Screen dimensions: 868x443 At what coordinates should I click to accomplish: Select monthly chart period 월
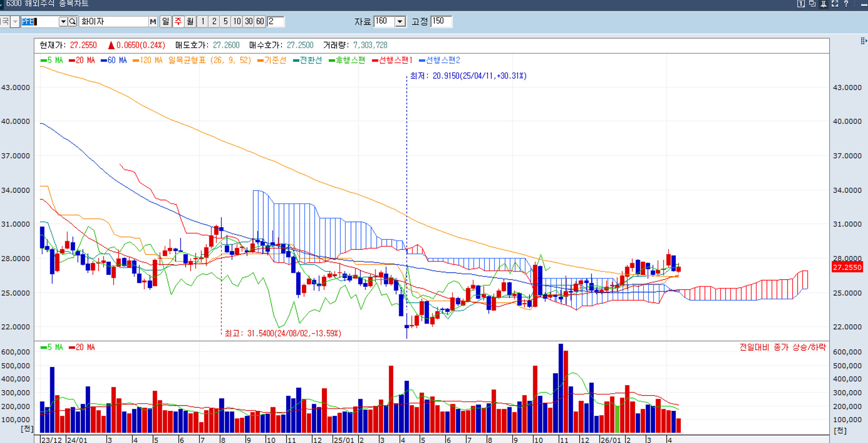click(190, 22)
